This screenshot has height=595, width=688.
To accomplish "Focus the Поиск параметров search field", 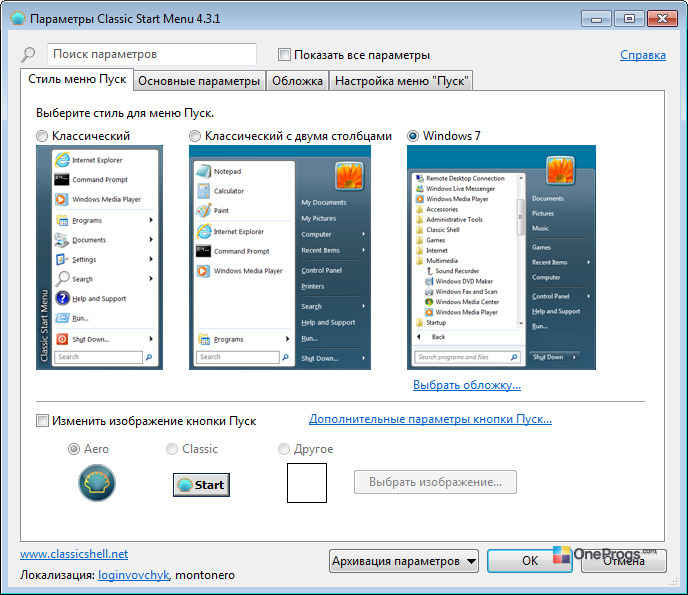I will click(152, 54).
